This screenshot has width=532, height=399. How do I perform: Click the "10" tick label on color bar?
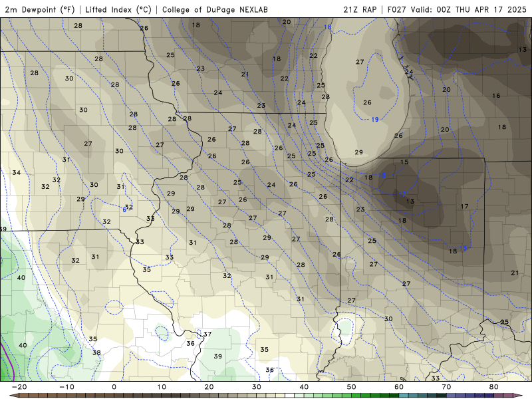(162, 387)
